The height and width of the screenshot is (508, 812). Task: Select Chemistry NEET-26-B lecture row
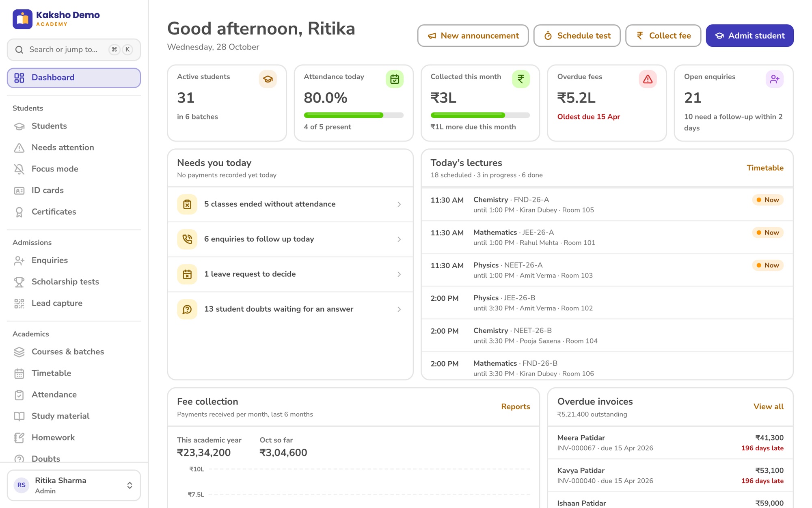[x=607, y=336]
